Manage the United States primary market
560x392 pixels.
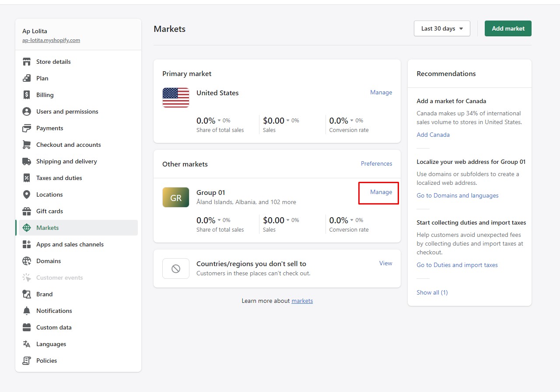tap(381, 93)
